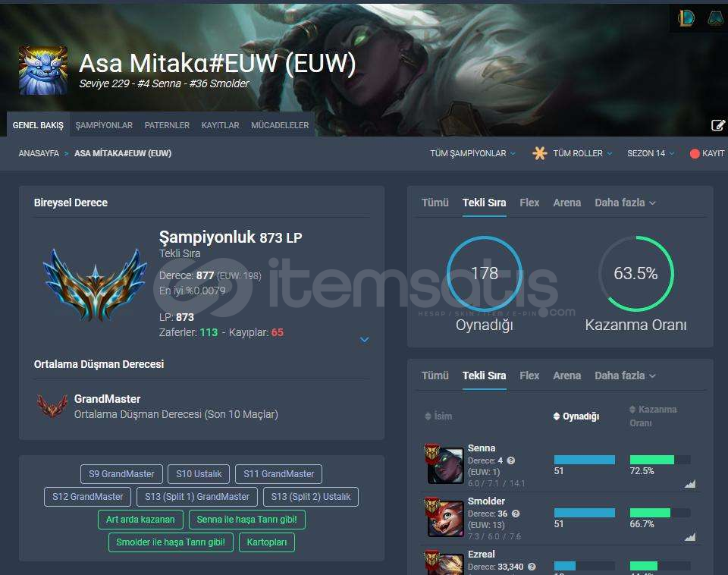The image size is (728, 575).
Task: Select the Flex tab in stats panel
Action: click(x=529, y=203)
